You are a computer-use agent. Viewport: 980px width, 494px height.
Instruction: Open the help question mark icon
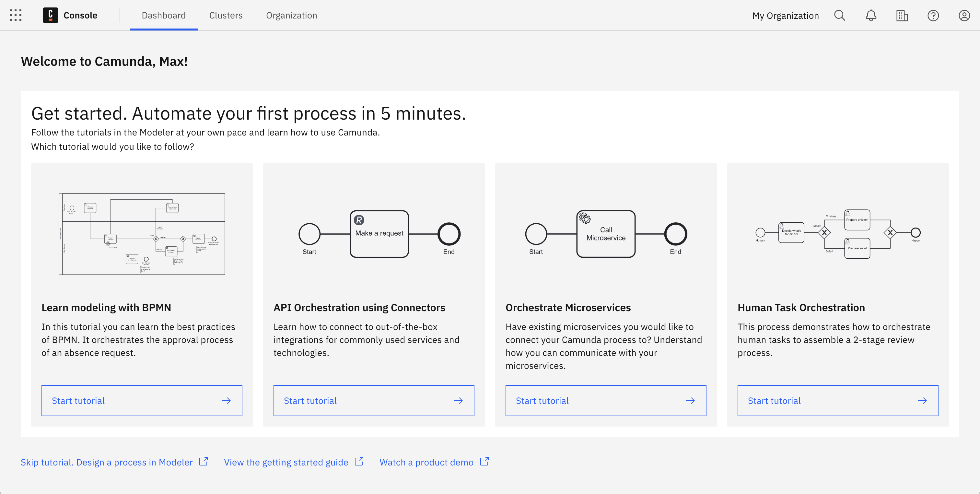tap(933, 16)
